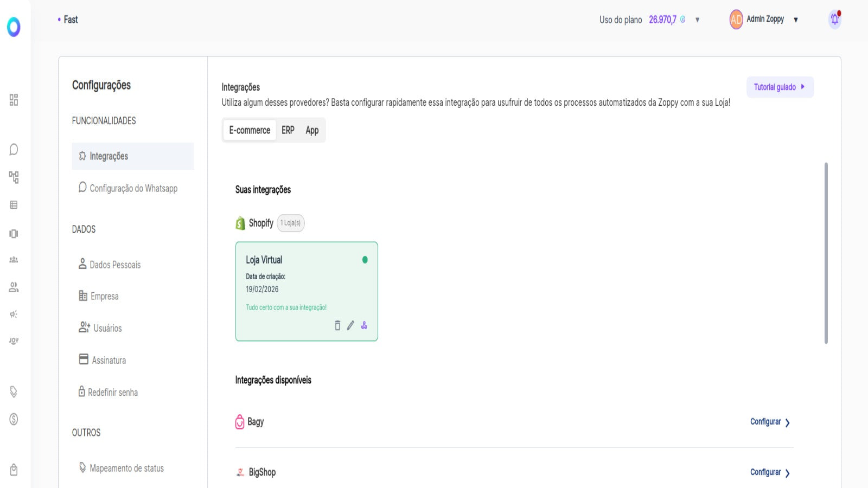Click the dollar coin icon in left sidebar
The image size is (868, 488).
(x=14, y=419)
